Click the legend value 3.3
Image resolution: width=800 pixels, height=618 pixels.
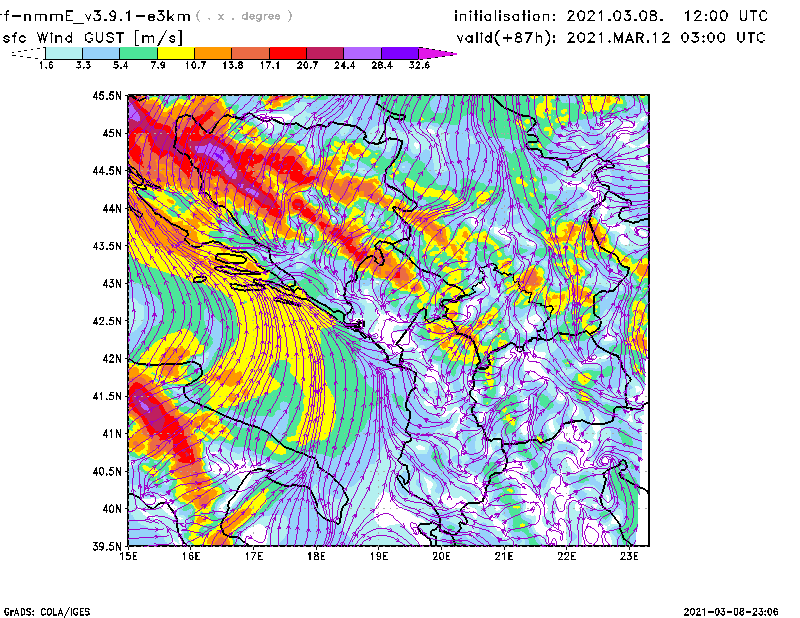[x=83, y=65]
